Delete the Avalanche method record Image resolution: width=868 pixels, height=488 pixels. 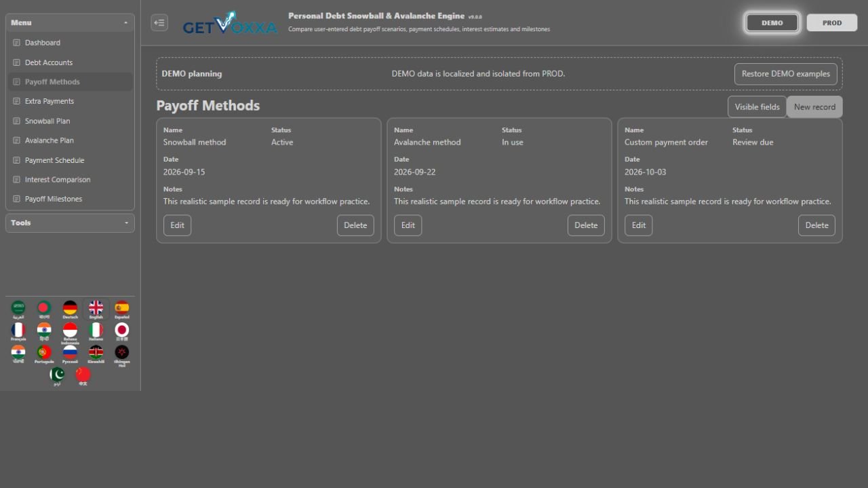(586, 225)
